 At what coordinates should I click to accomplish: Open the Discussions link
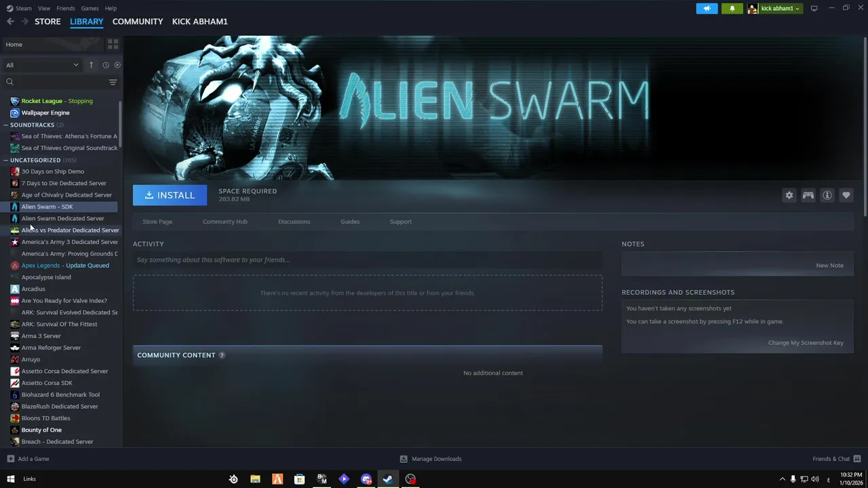coord(294,222)
